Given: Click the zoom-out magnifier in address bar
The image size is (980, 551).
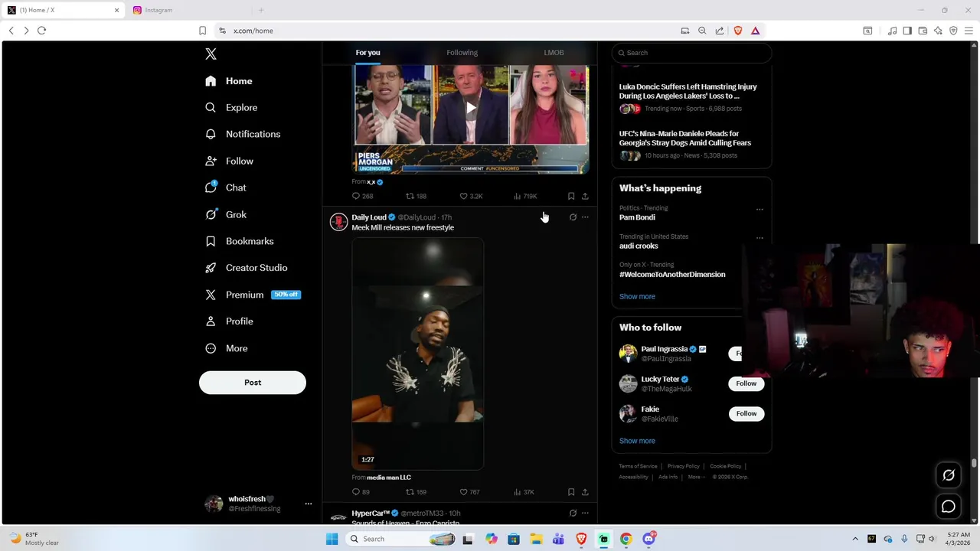Looking at the screenshot, I should click(x=702, y=31).
